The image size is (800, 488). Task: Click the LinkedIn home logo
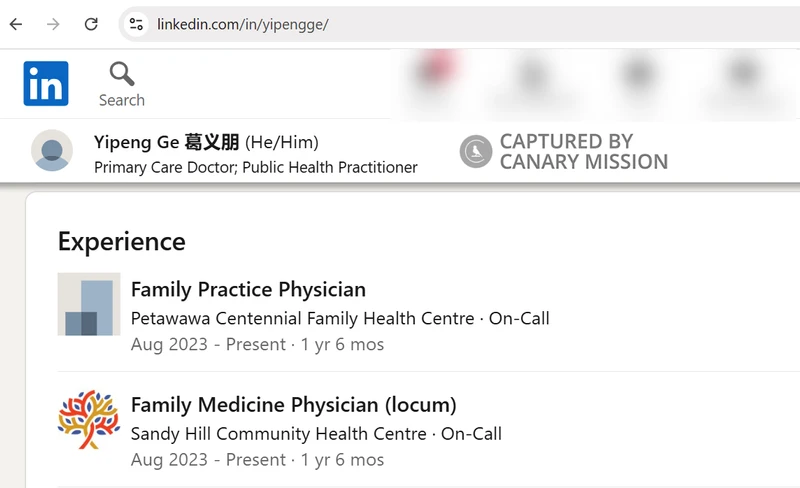46,84
